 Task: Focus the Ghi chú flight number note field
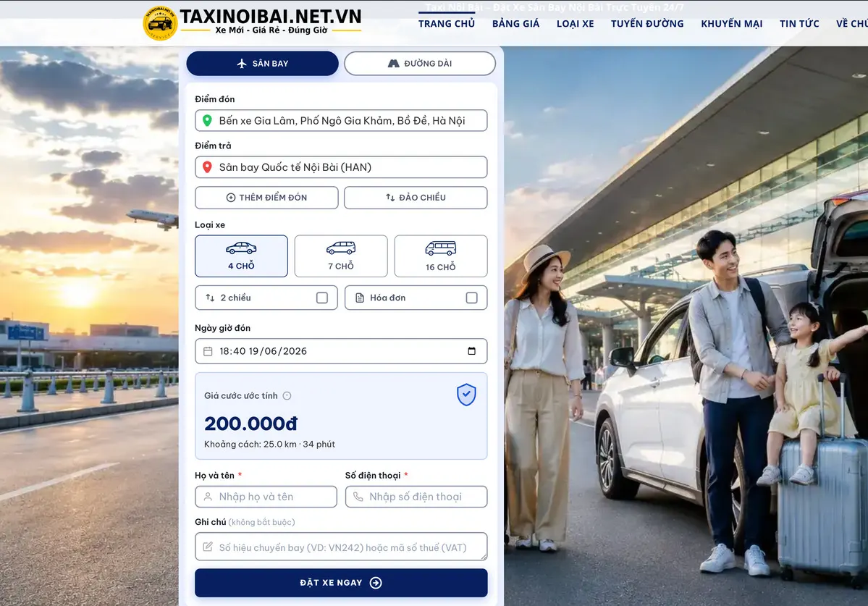click(x=341, y=547)
